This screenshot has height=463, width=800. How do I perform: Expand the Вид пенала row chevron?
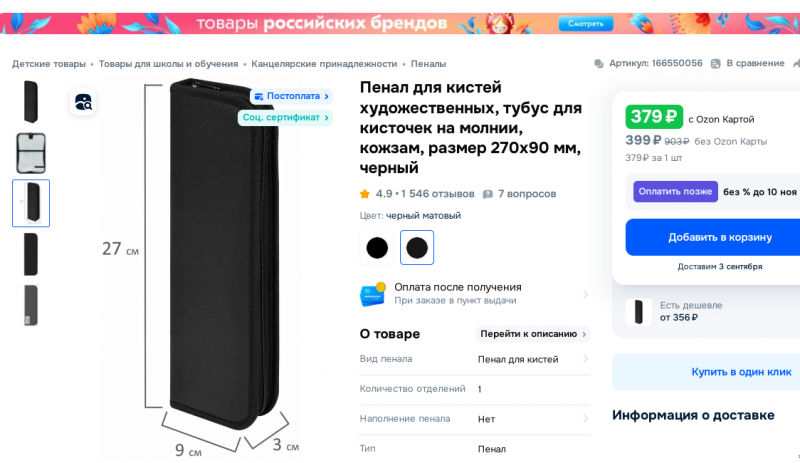585,359
